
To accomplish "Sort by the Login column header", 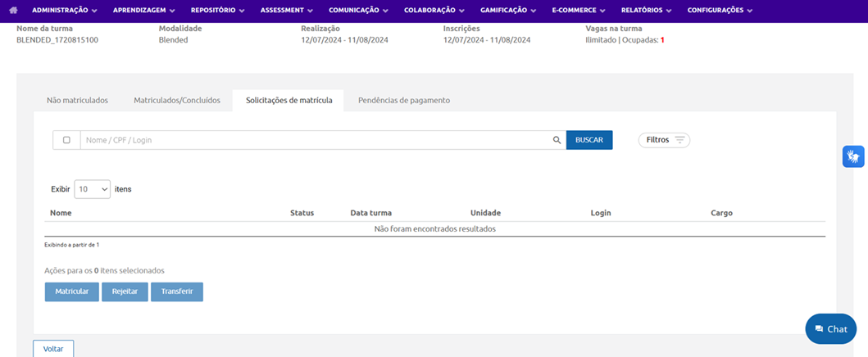I will click(601, 213).
